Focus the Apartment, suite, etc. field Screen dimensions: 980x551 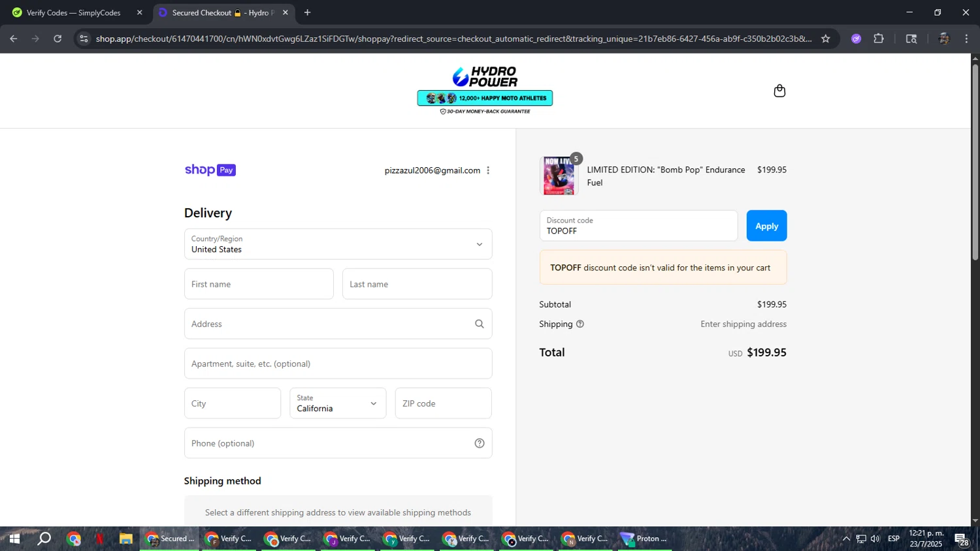338,364
